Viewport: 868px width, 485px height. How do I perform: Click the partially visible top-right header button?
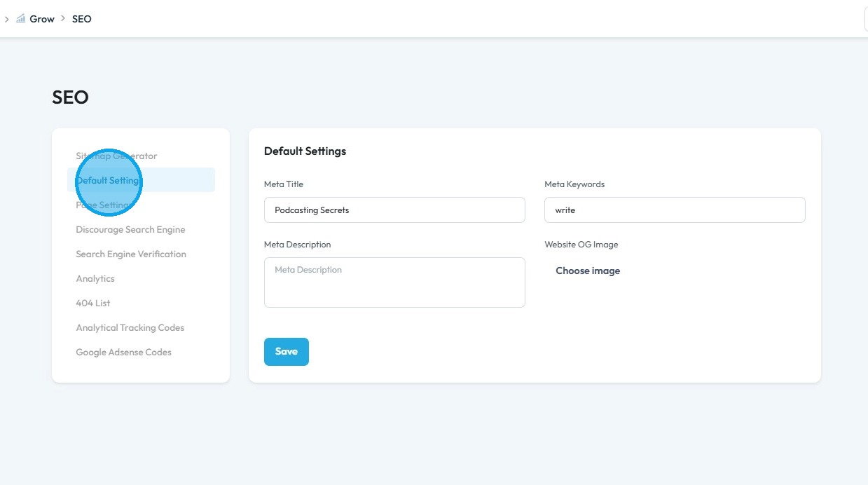click(x=866, y=20)
